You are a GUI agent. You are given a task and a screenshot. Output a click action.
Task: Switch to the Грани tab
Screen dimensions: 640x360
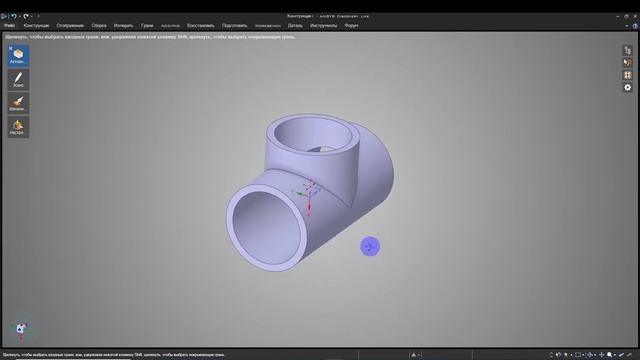point(147,25)
